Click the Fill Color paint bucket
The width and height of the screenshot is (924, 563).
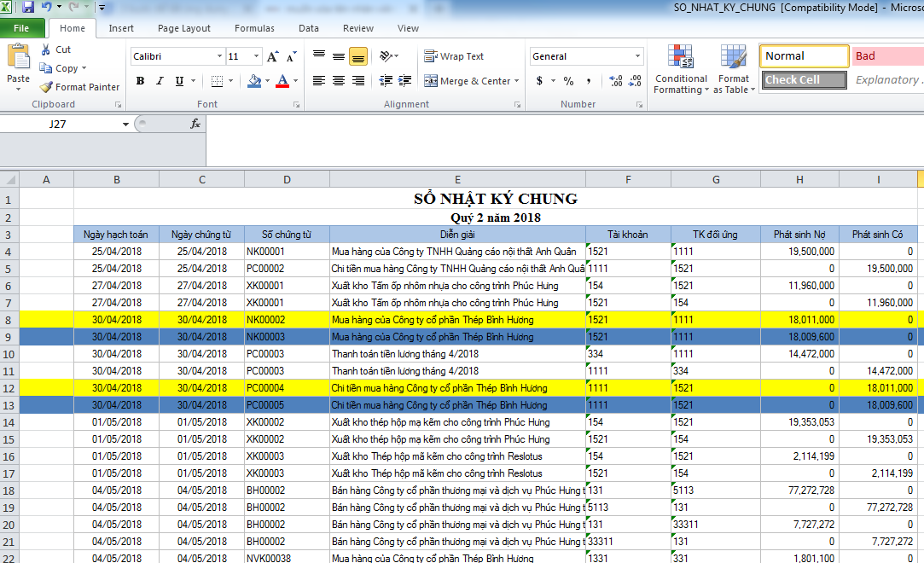point(253,81)
